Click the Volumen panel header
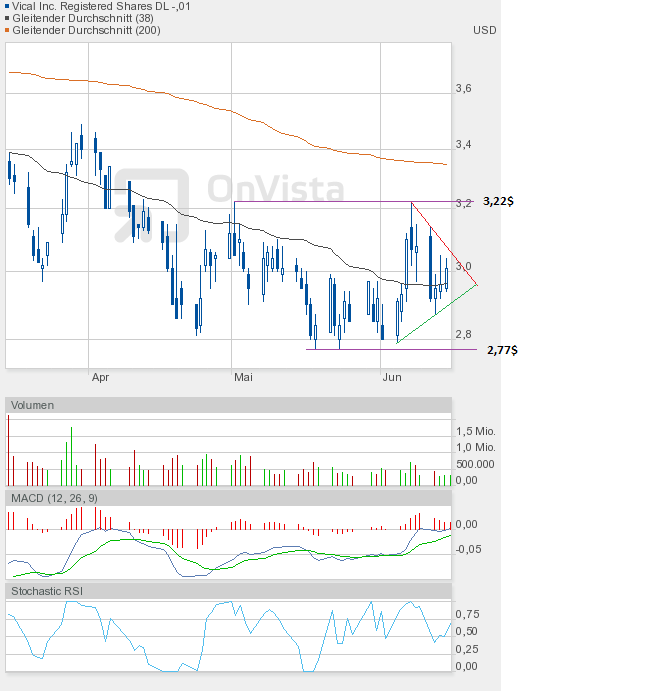Image resolution: width=665 pixels, height=691 pixels. [x=34, y=405]
